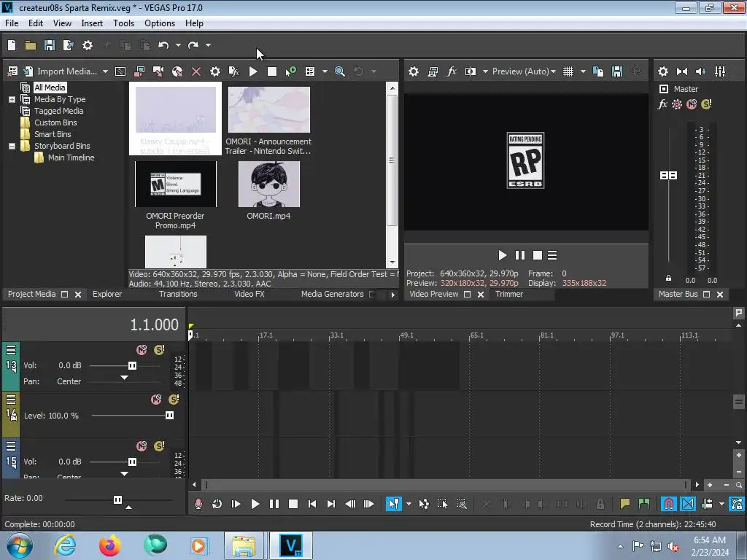Viewport: 747px width, 560px height.
Task: Open Split Screen View in video preview
Action: [x=471, y=71]
